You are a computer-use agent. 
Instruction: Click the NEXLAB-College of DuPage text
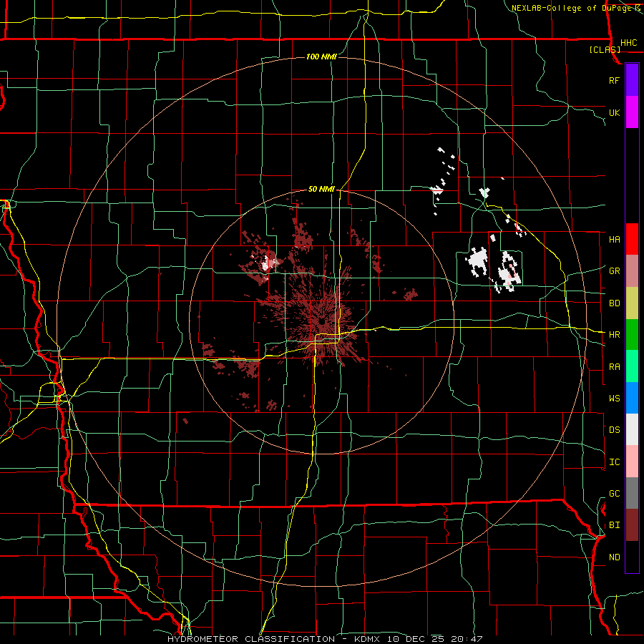(x=572, y=8)
